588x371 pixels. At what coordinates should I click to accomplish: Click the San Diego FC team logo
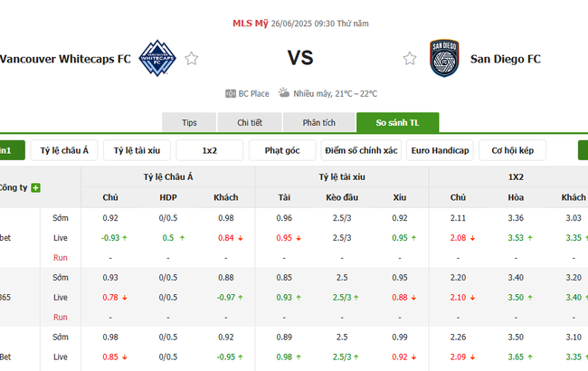(444, 59)
